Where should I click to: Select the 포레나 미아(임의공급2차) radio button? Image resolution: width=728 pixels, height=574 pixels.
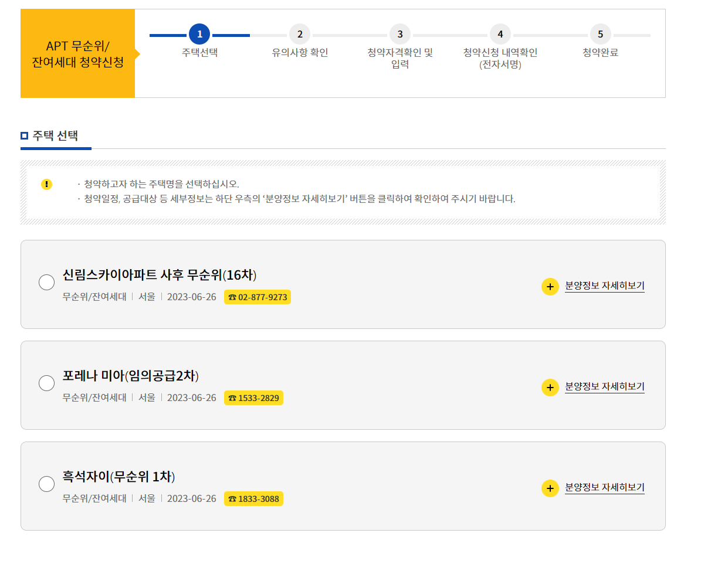tap(47, 383)
